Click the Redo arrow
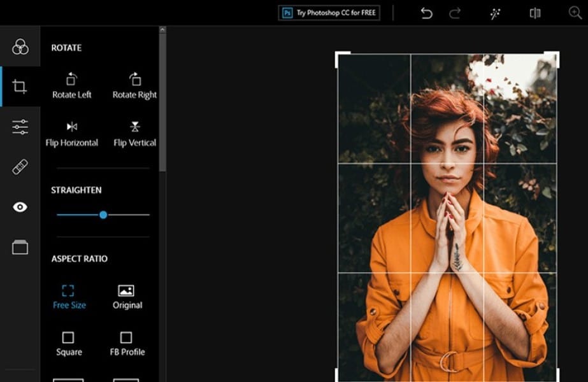The height and width of the screenshot is (382, 588). (x=454, y=13)
